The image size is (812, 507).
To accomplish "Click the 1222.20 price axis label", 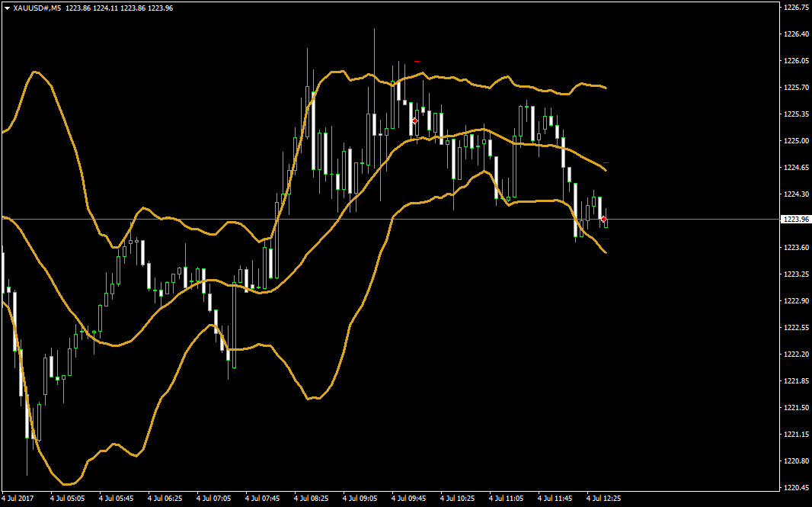I will click(x=796, y=355).
